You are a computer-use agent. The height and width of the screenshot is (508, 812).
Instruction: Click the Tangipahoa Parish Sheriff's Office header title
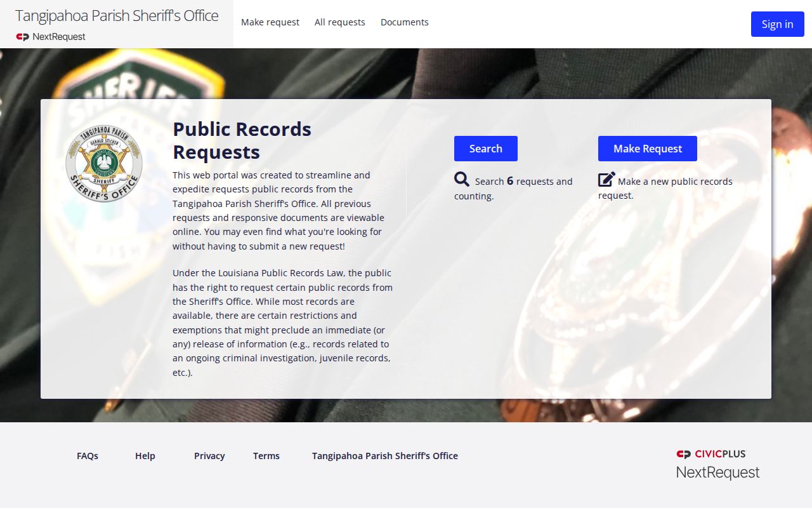117,15
